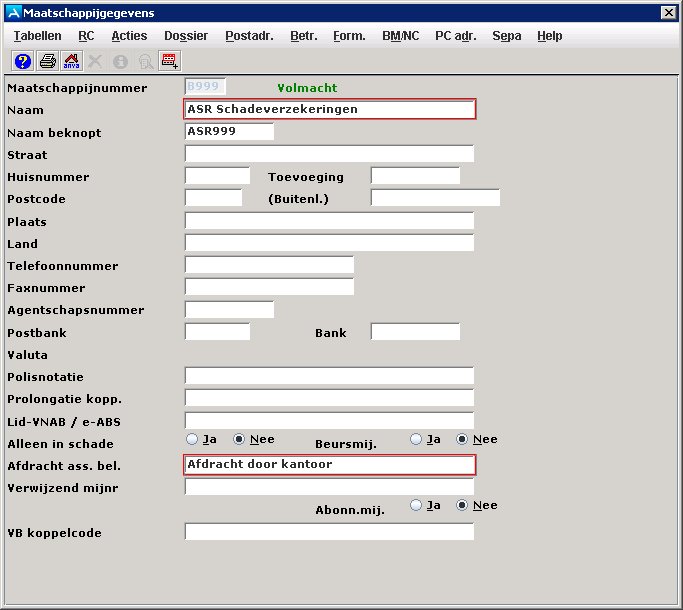This screenshot has width=683, height=610.
Task: Open the Sepa menu
Action: coord(506,36)
